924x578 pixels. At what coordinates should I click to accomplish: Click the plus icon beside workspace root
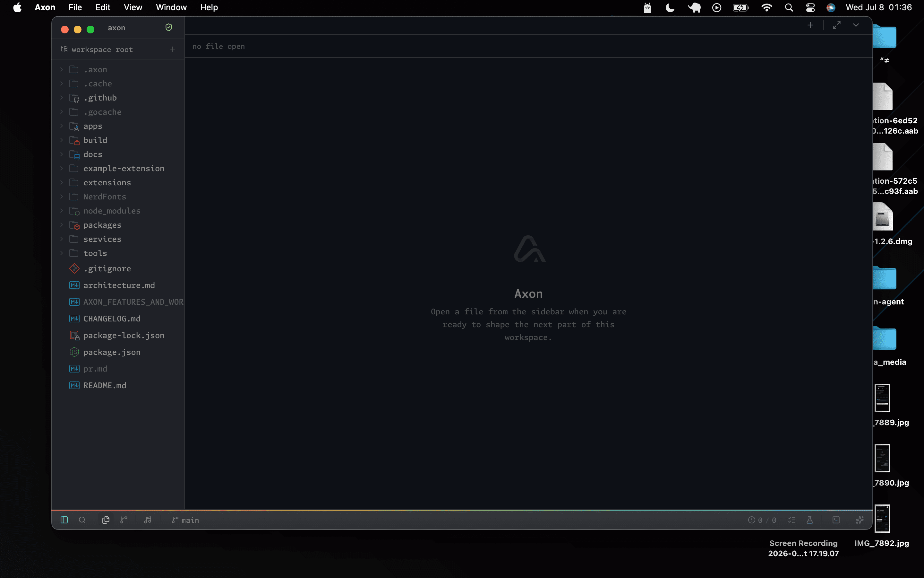(x=173, y=49)
